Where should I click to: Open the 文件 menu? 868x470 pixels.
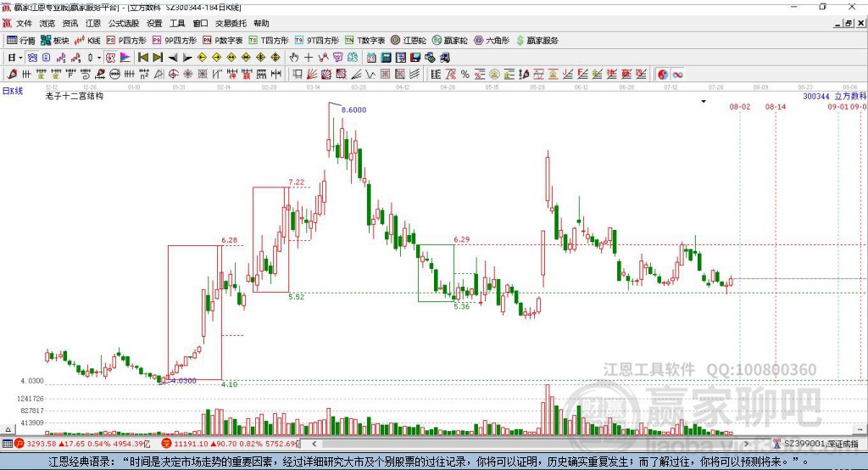tap(24, 23)
